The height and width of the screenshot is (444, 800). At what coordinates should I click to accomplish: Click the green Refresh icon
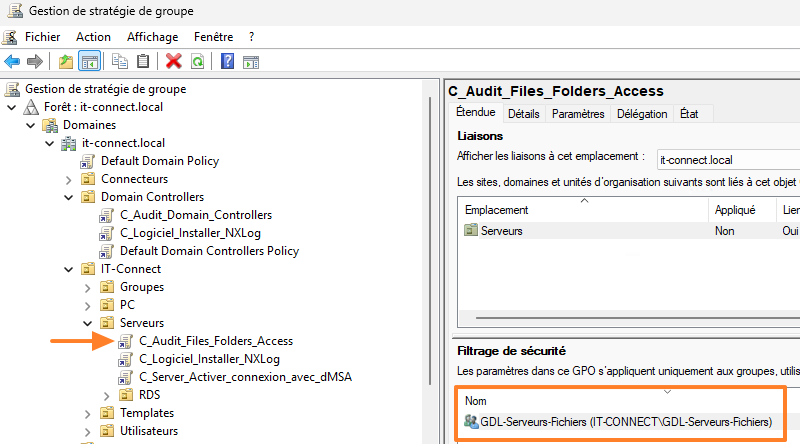coord(197,62)
